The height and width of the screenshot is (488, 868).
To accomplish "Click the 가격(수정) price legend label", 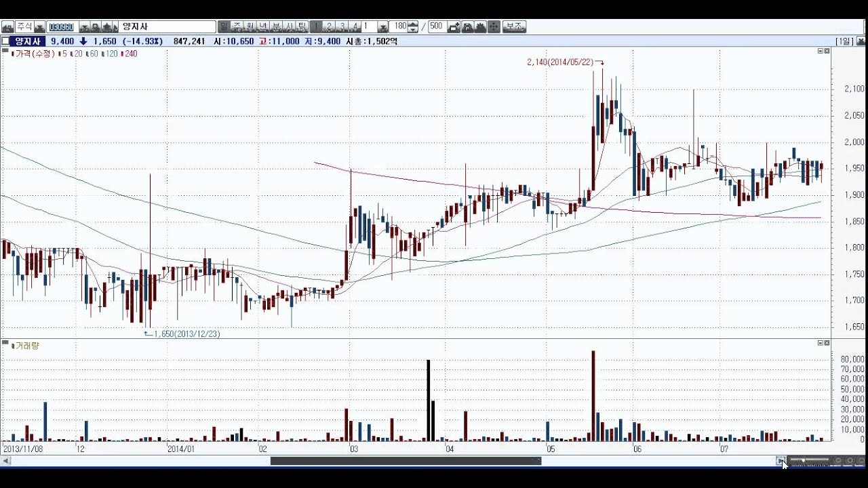I will (x=33, y=54).
